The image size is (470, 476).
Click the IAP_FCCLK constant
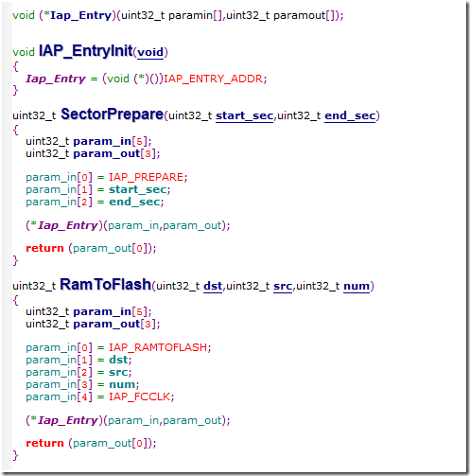[140, 397]
